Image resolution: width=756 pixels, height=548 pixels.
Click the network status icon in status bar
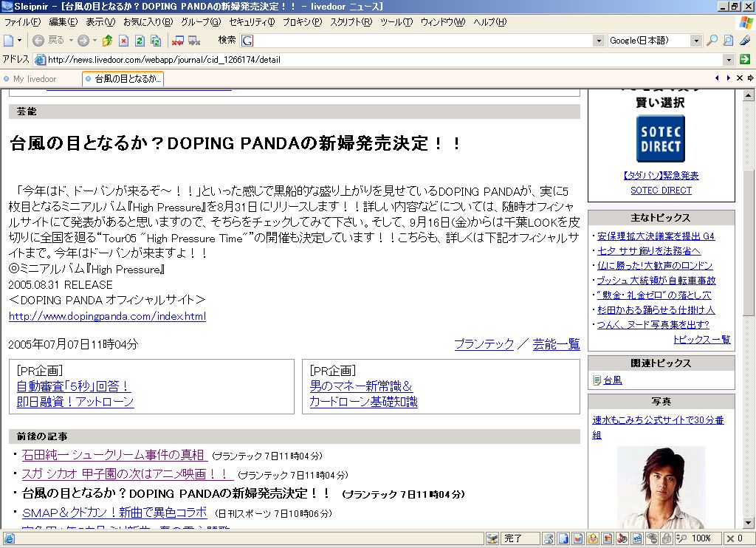coord(492,538)
